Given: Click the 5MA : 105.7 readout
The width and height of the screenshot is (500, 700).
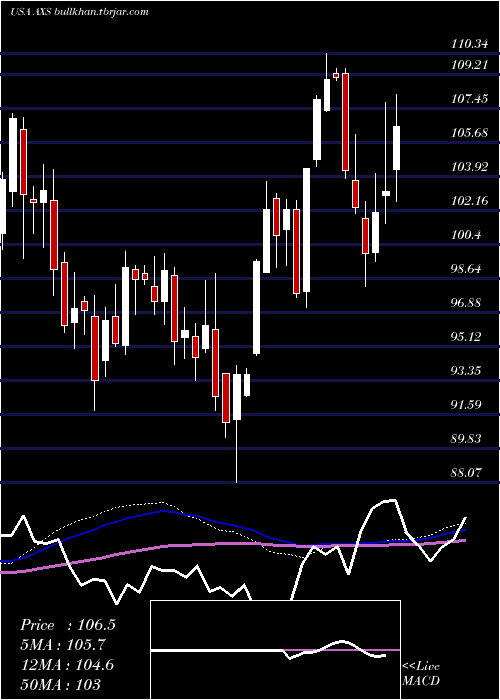Looking at the screenshot, I should pos(63,645).
